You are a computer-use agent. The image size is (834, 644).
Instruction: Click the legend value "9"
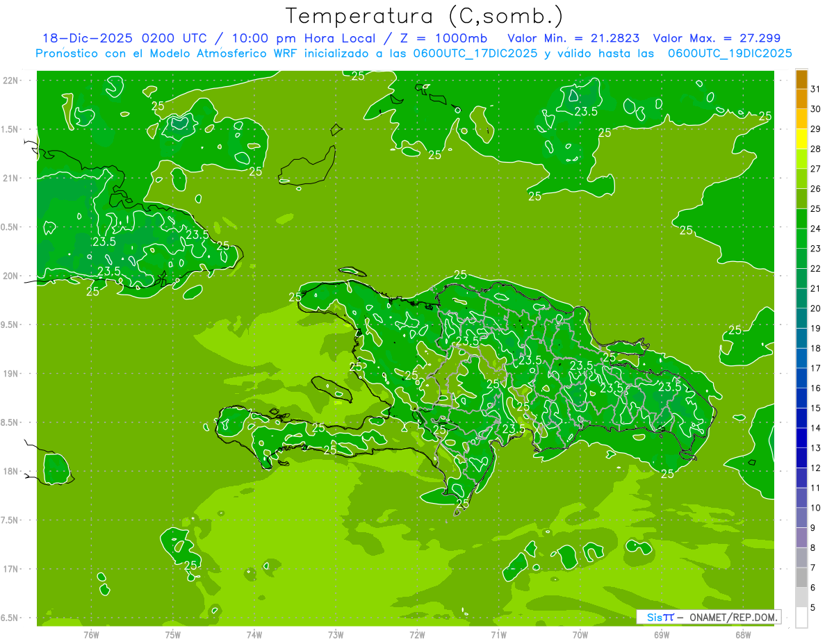coord(813,528)
